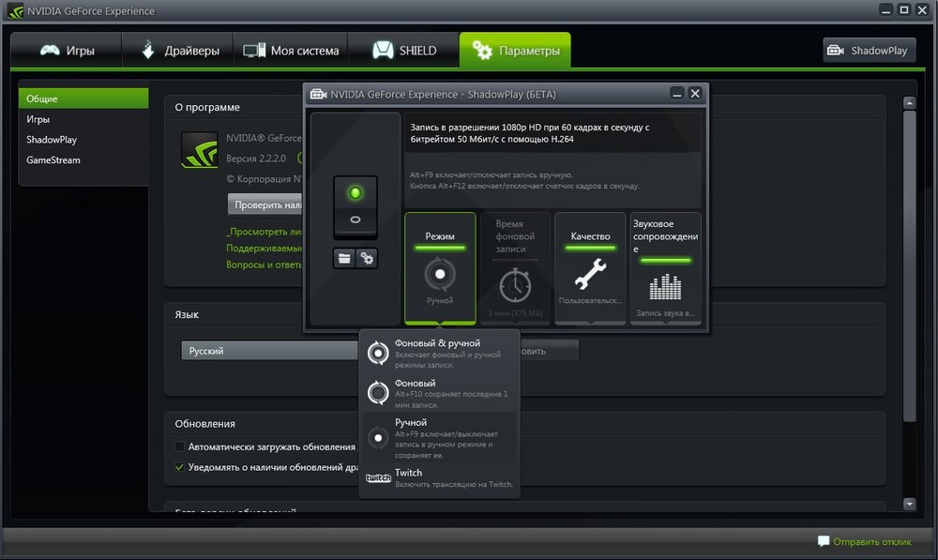Open ShadowPlay gear settings icon
This screenshot has height=560, width=938.
pos(366,258)
